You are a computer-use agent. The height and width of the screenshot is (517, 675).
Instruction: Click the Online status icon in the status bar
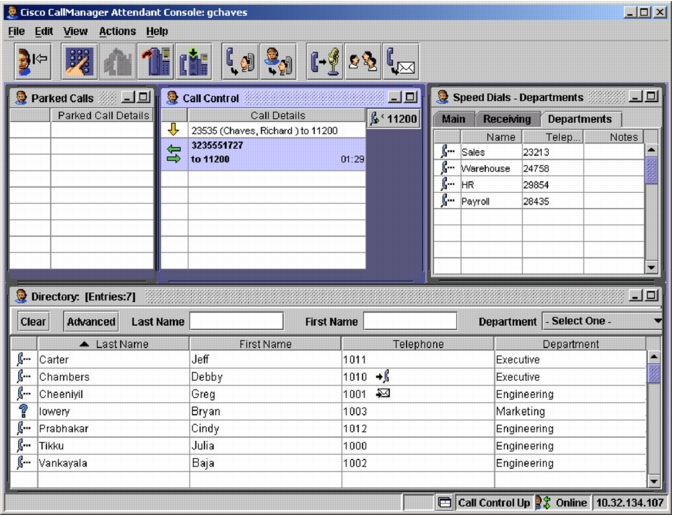[x=543, y=502]
